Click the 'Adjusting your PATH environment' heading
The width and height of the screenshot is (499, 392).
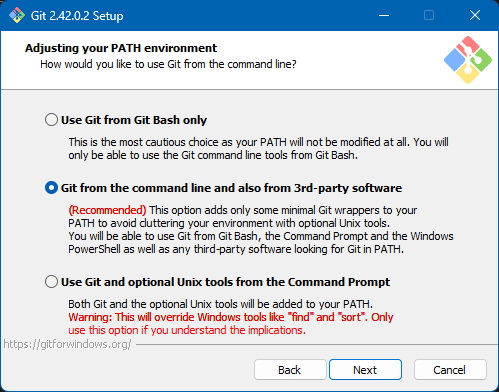point(121,48)
